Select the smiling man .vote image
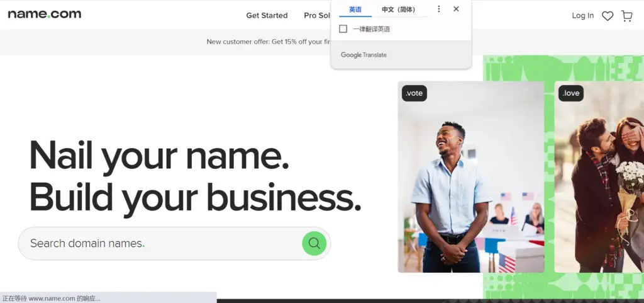 (x=470, y=189)
